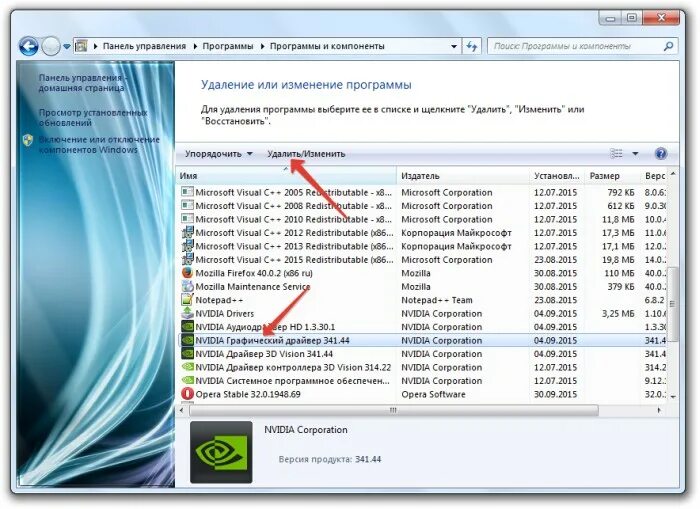Click horizontal scrollbar left arrow

pos(181,410)
